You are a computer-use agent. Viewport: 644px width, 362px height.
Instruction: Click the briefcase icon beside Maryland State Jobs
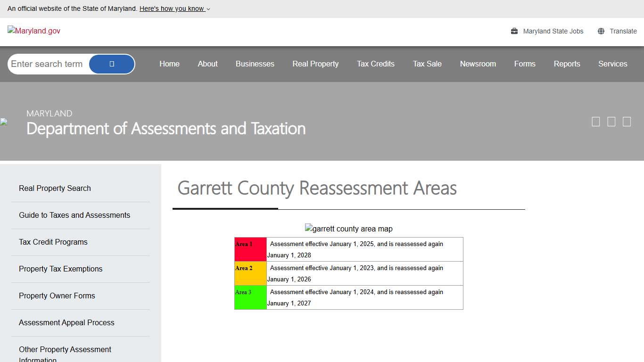[x=513, y=31]
